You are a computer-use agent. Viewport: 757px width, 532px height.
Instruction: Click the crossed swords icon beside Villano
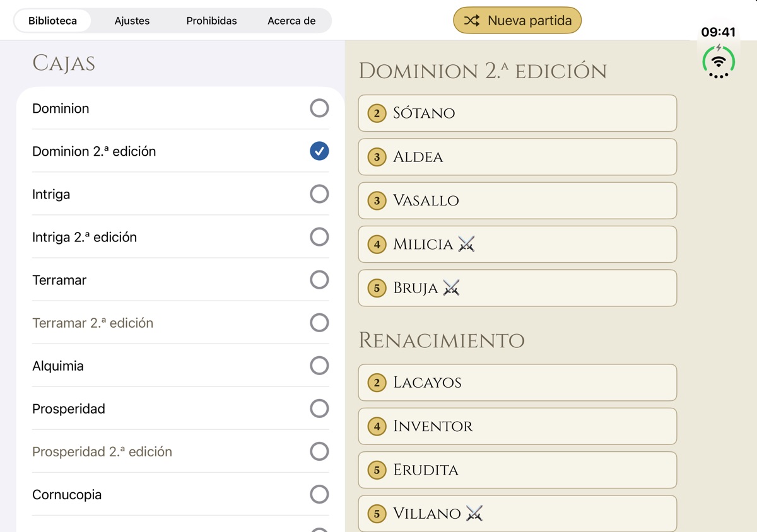(x=474, y=513)
